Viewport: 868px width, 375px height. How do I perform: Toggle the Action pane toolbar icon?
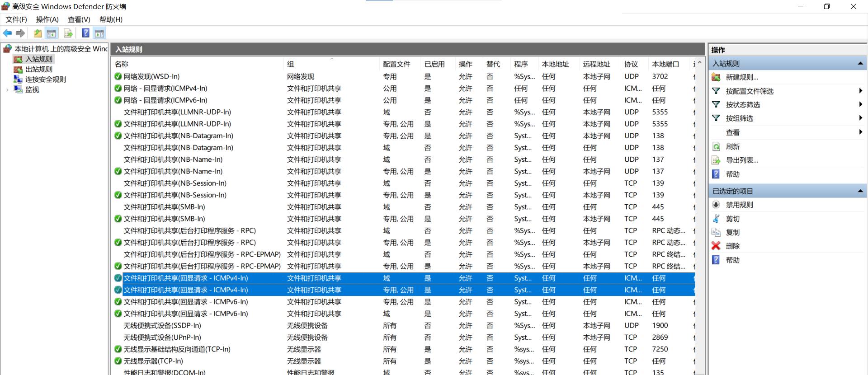(99, 33)
